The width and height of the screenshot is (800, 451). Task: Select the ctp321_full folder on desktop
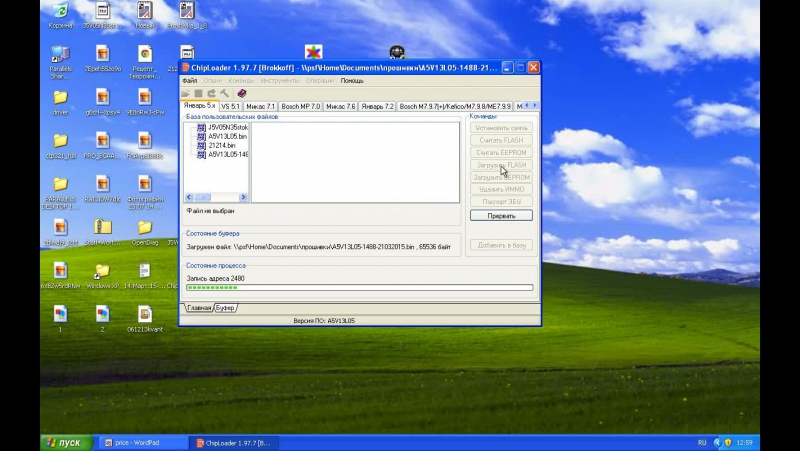60,146
